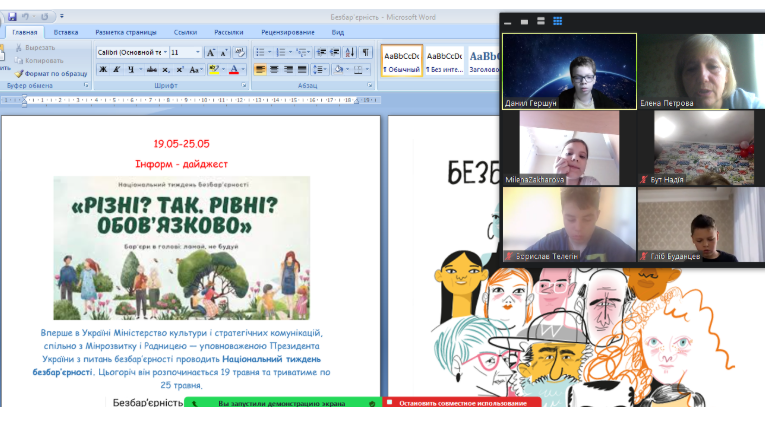Open line spacing options
This screenshot has height=427, width=771.
[318, 70]
